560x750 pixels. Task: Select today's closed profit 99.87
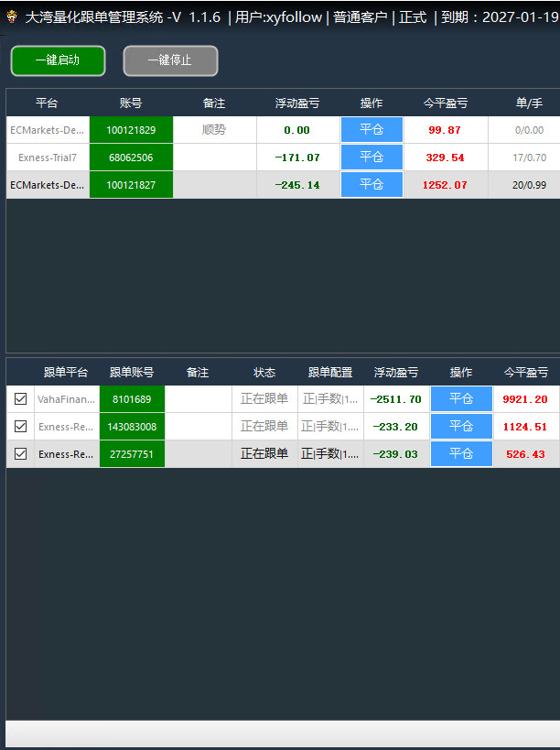[x=445, y=130]
